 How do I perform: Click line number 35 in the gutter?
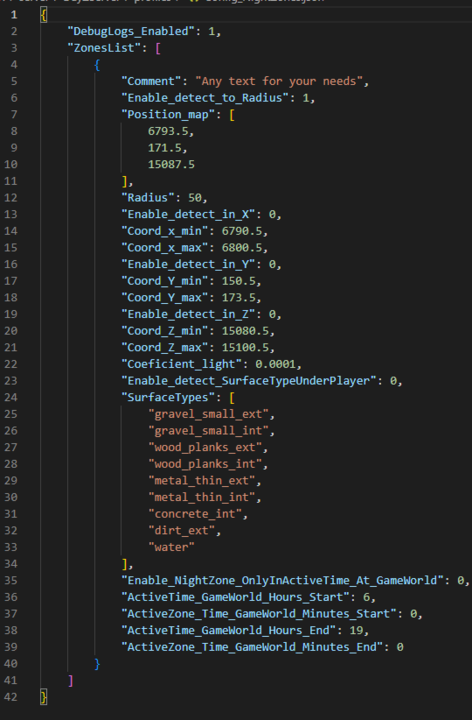point(11,580)
